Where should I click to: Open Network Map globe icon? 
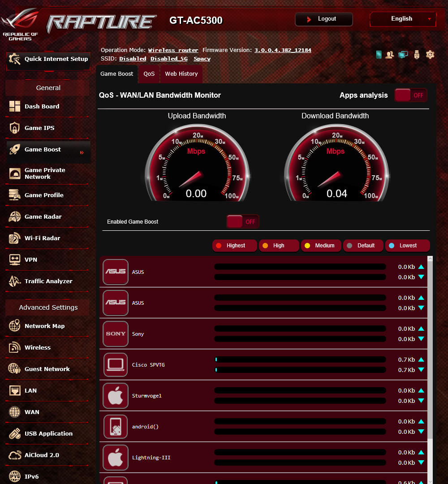tap(14, 326)
